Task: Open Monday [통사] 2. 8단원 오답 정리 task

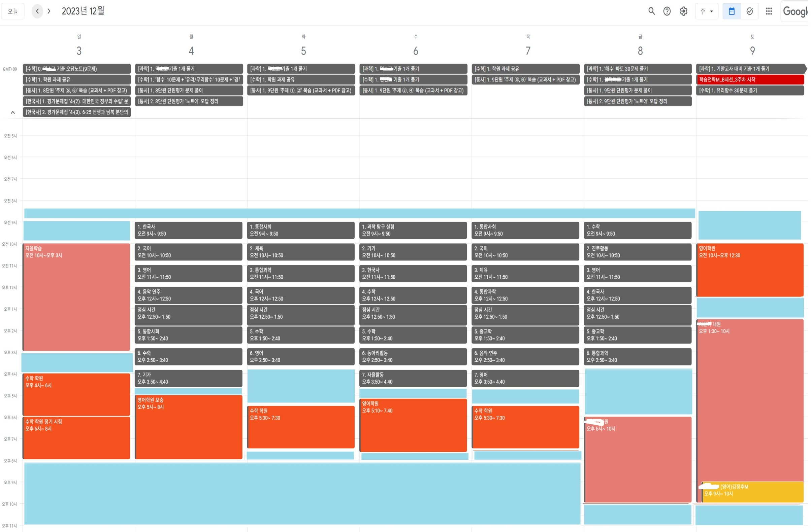Action: point(189,101)
